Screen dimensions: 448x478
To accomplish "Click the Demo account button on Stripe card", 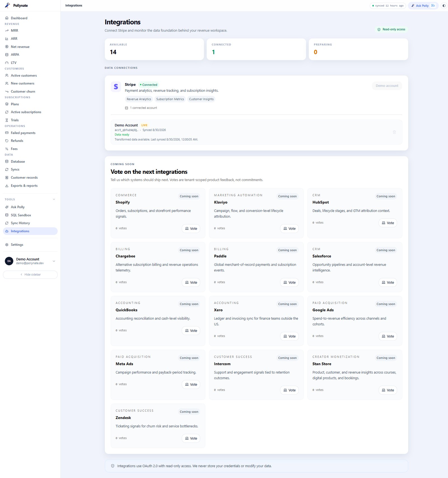I will (387, 86).
